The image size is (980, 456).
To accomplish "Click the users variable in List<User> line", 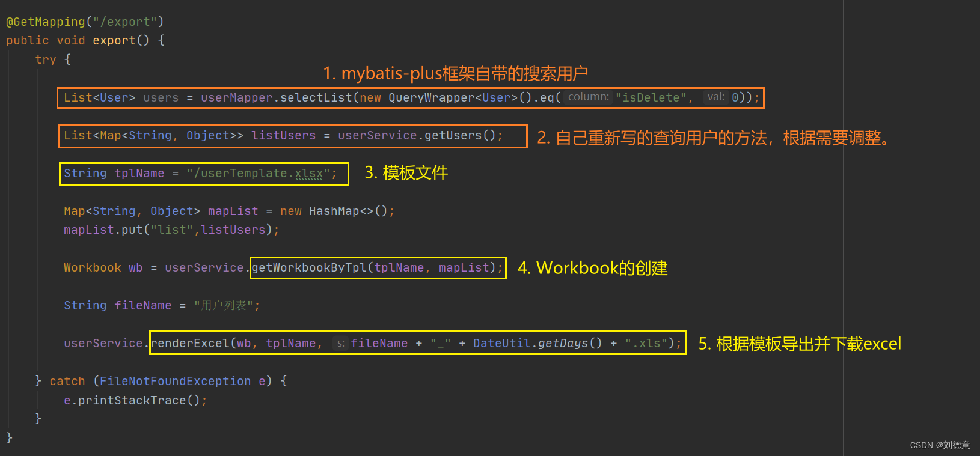I will pyautogui.click(x=161, y=97).
